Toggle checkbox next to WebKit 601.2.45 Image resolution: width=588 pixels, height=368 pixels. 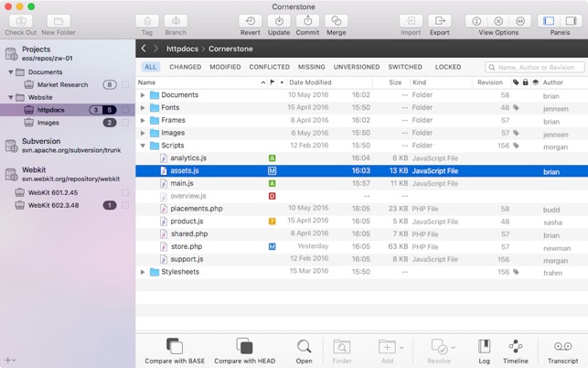tap(125, 192)
